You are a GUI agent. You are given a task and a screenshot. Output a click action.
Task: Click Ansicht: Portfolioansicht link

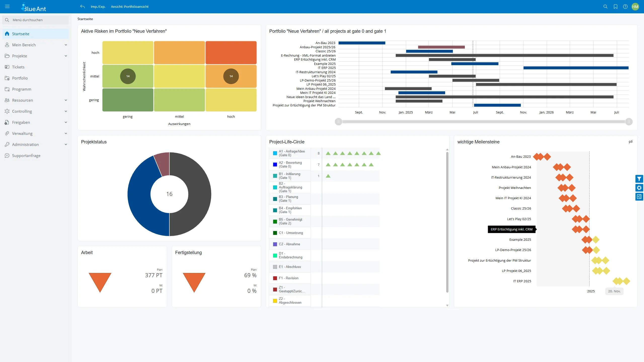130,7
